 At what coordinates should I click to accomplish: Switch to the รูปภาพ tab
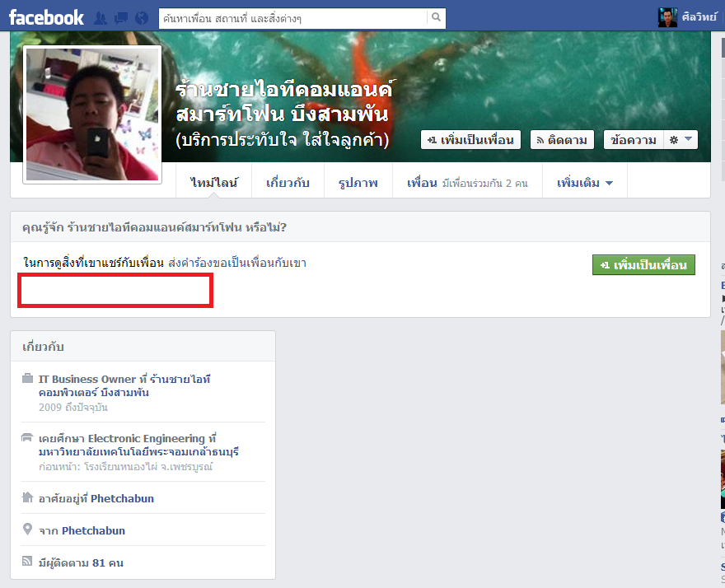[x=358, y=183]
